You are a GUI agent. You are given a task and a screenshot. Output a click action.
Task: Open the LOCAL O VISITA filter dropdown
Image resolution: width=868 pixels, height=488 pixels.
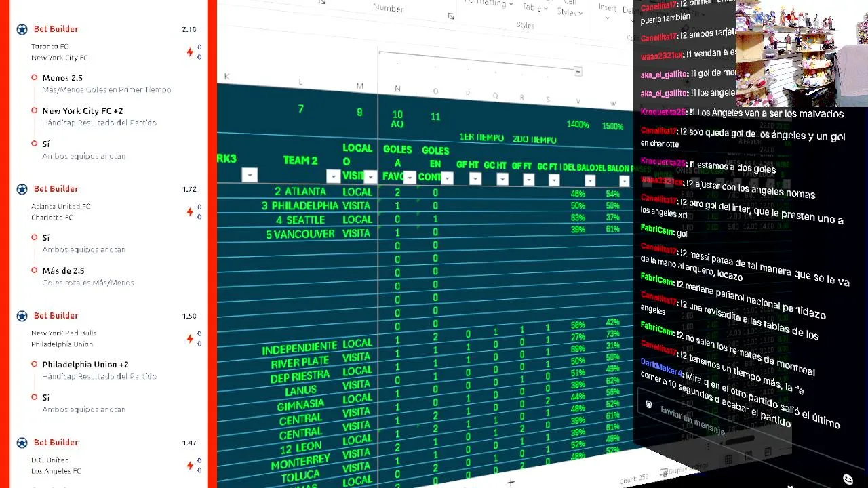pos(370,177)
